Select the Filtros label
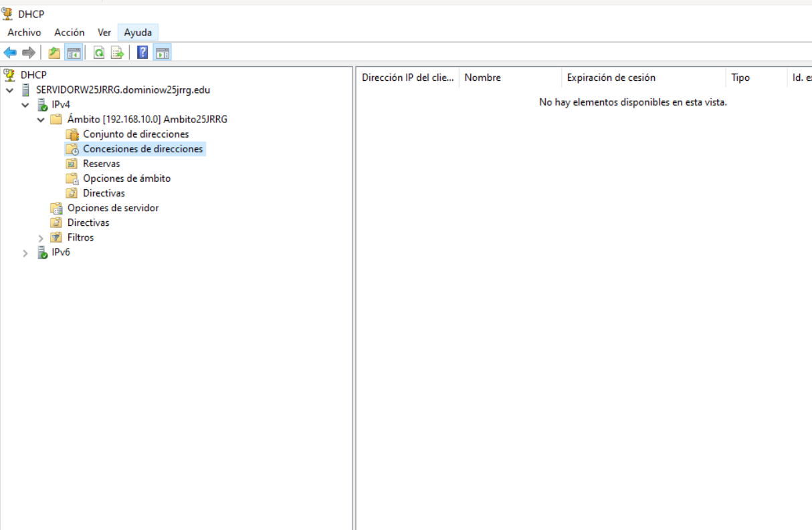Image resolution: width=812 pixels, height=530 pixels. coord(80,237)
